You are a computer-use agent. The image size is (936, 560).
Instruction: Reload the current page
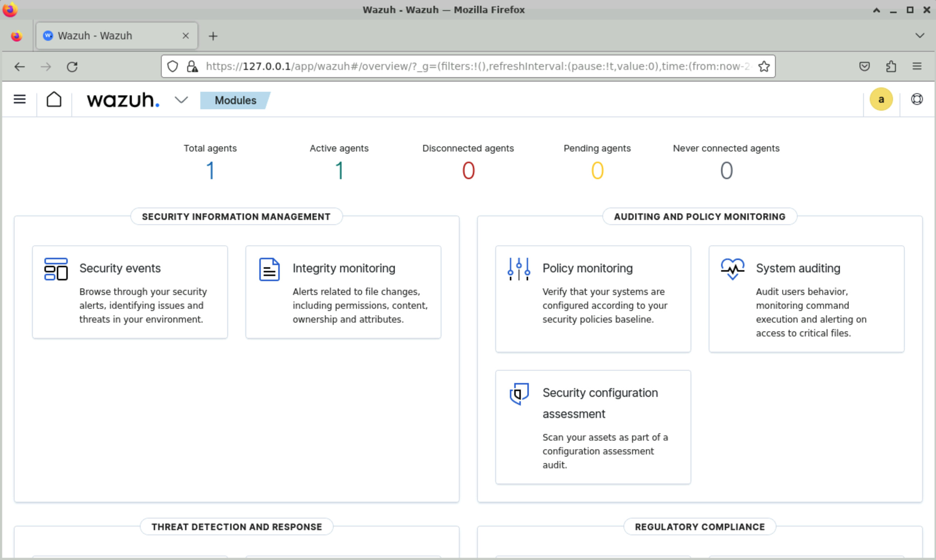pyautogui.click(x=72, y=67)
